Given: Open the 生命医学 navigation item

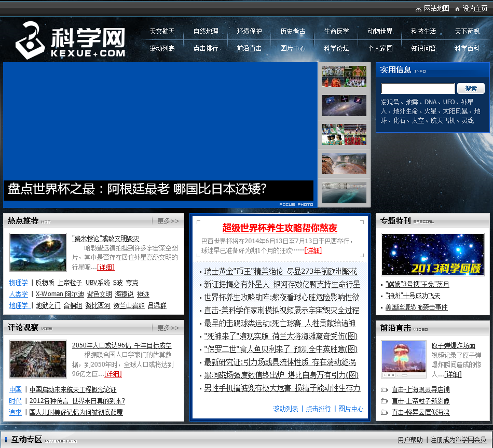Looking at the screenshot, I should tap(336, 31).
